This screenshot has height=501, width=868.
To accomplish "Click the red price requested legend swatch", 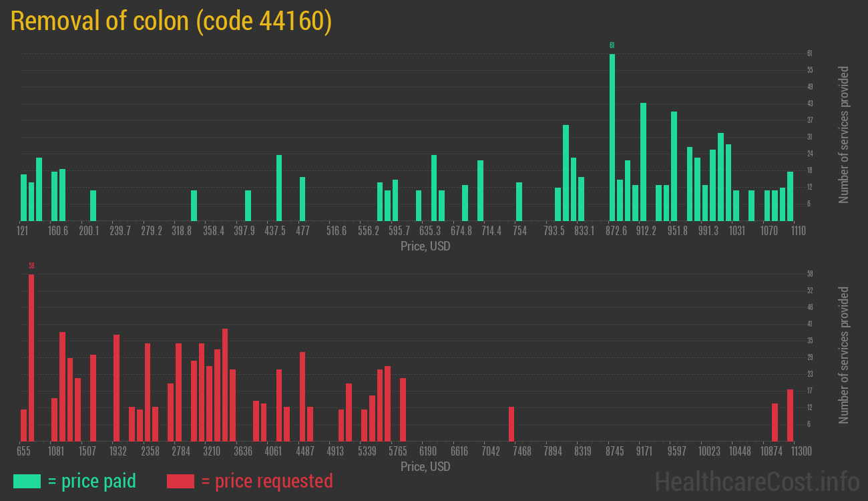I will [x=180, y=481].
